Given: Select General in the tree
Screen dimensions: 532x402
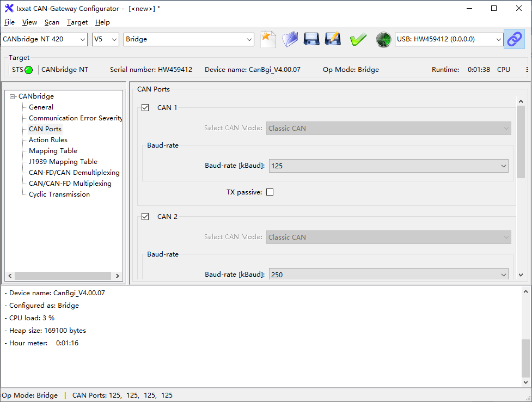Looking at the screenshot, I should 41,107.
